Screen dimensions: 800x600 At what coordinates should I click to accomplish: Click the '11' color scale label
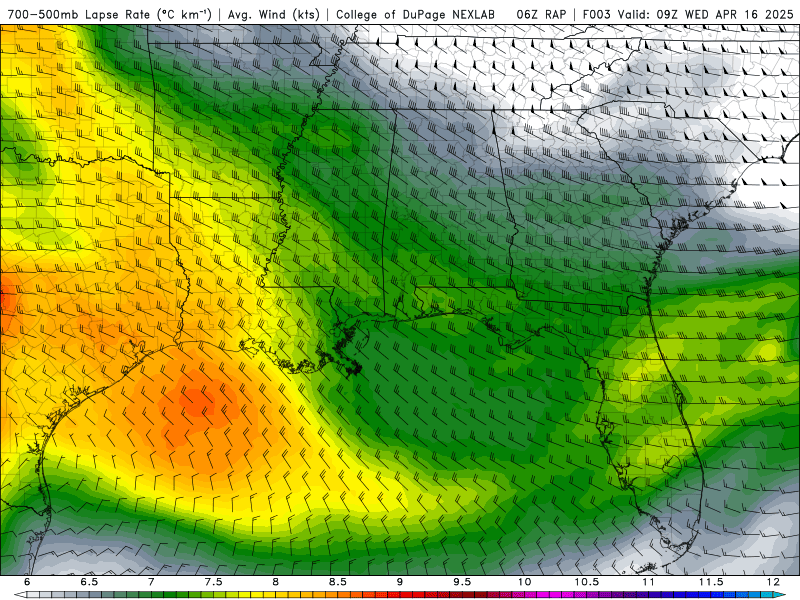[648, 582]
